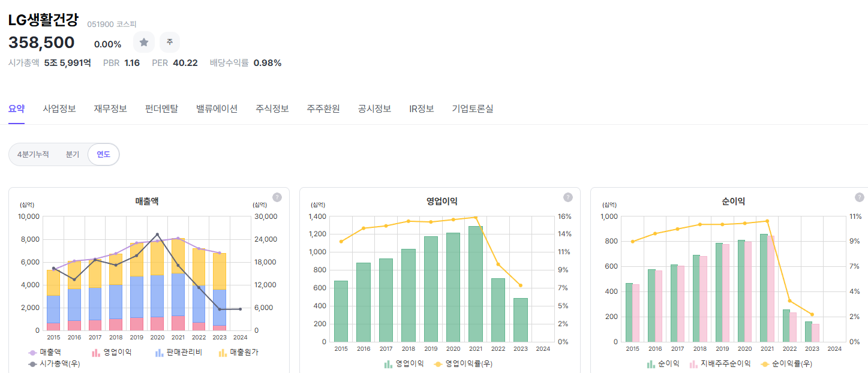This screenshot has width=868, height=373.
Task: Switch to 밸류에이션 tab
Action: pos(217,109)
